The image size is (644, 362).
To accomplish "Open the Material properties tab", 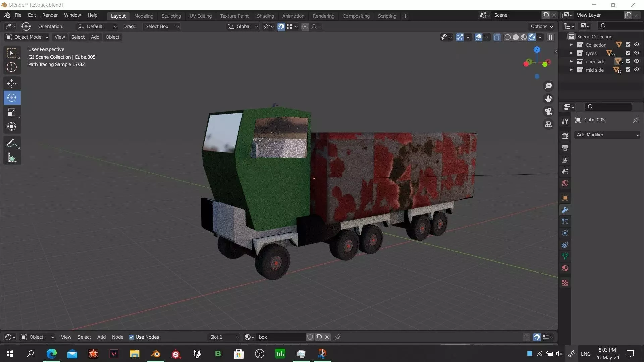I will pyautogui.click(x=565, y=268).
